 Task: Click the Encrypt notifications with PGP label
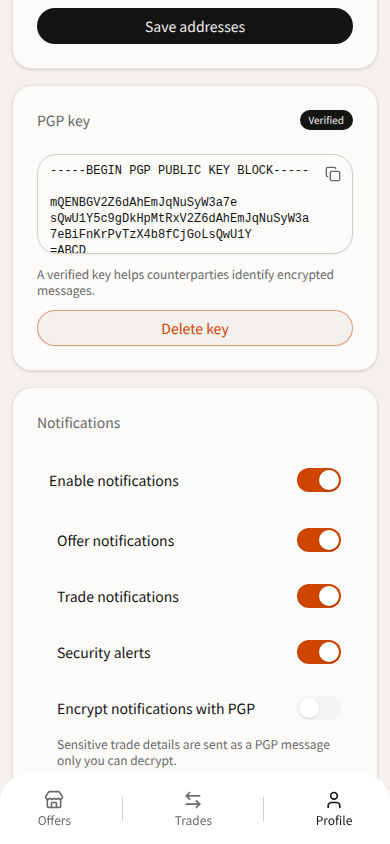pyautogui.click(x=156, y=709)
